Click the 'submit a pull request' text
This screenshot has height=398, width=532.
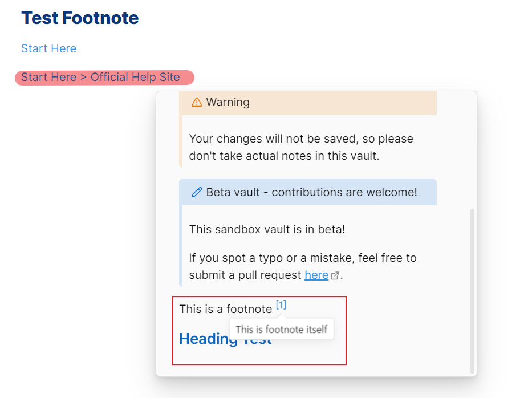click(x=245, y=275)
